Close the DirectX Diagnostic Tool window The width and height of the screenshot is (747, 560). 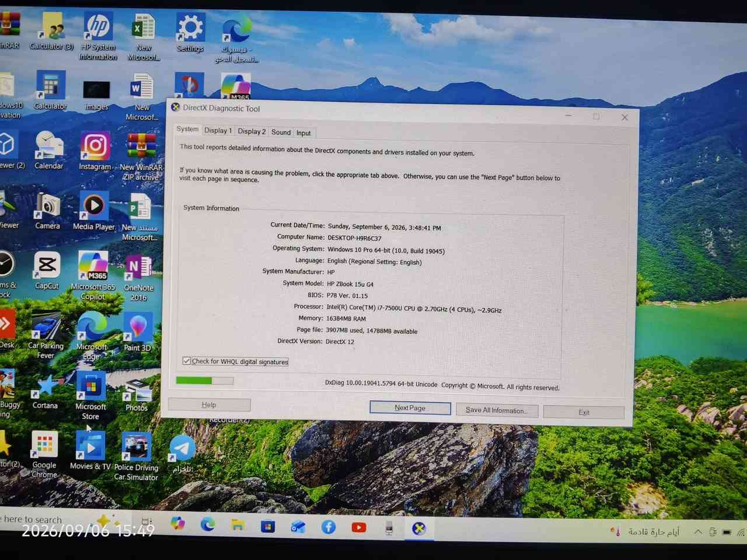coord(624,117)
